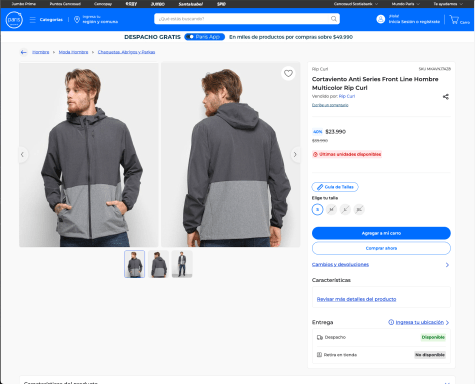Image resolution: width=475 pixels, height=384 pixels.
Task: Open Puntos Cencosud in the top bar
Action: coord(65,4)
